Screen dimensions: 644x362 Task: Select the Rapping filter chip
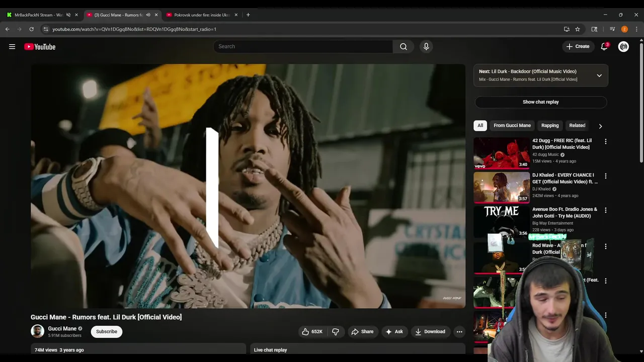(x=550, y=126)
